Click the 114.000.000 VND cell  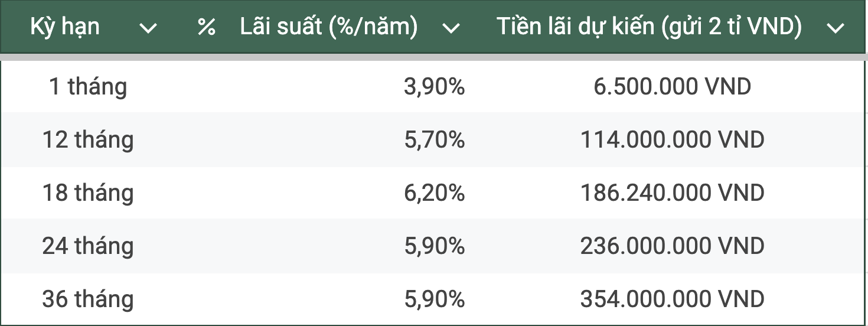coord(672,140)
